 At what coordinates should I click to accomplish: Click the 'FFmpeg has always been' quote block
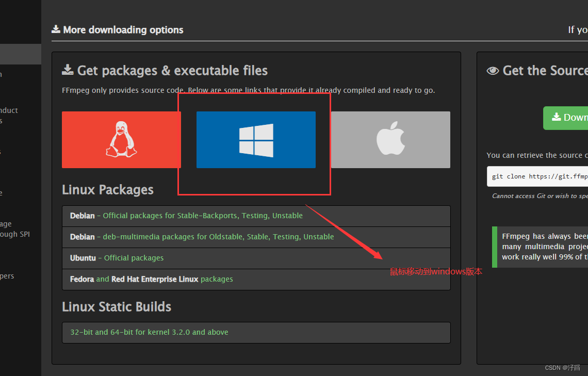tap(540, 247)
